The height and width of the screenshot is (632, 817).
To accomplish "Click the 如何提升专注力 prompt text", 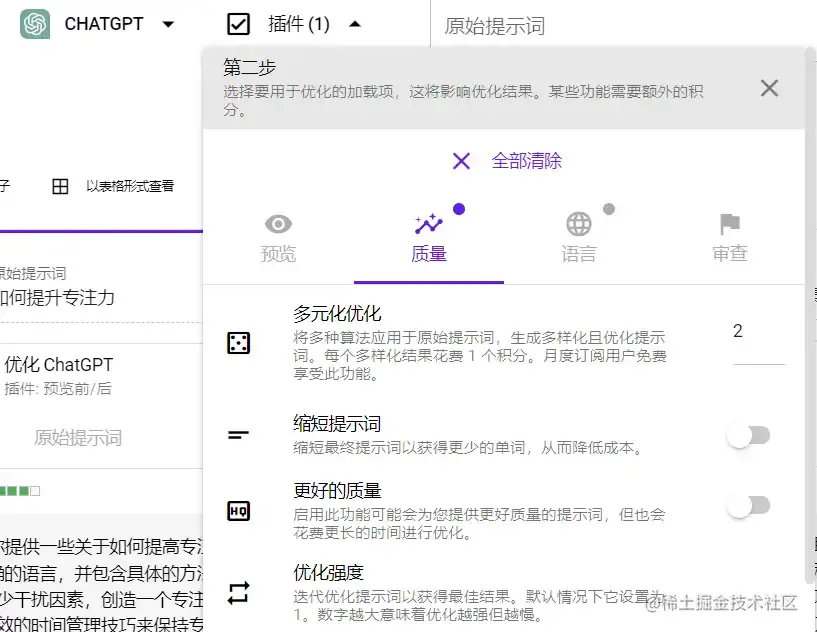I will point(57,298).
